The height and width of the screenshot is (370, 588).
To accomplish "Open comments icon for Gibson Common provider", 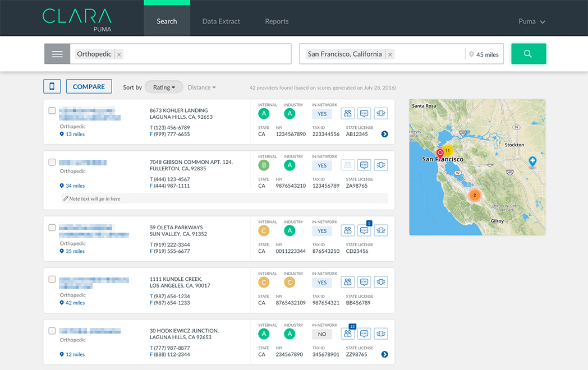I will coord(364,165).
